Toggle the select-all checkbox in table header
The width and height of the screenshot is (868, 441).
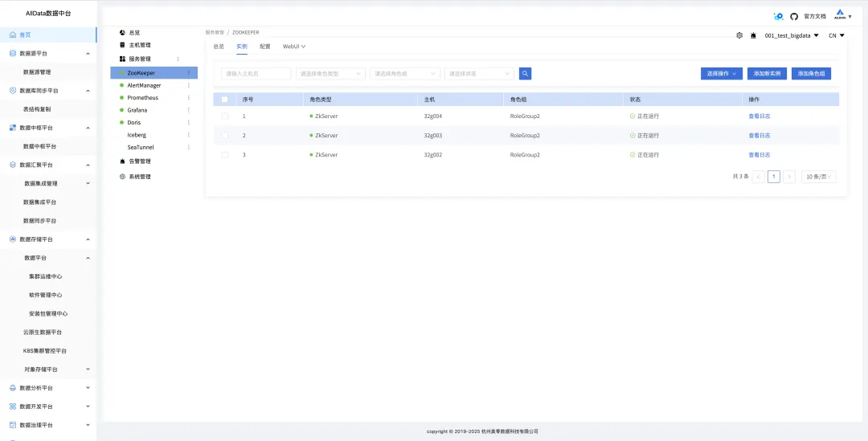tap(225, 100)
